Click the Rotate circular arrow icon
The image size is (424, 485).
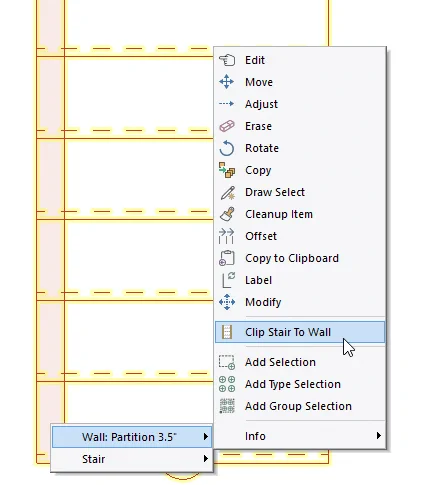point(227,148)
